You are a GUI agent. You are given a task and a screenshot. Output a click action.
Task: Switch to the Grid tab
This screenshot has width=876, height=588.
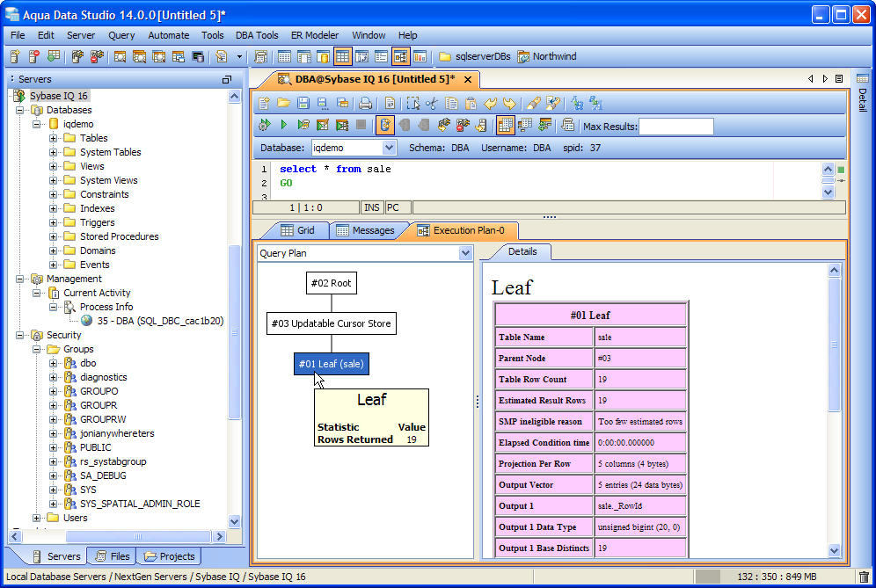pyautogui.click(x=298, y=230)
